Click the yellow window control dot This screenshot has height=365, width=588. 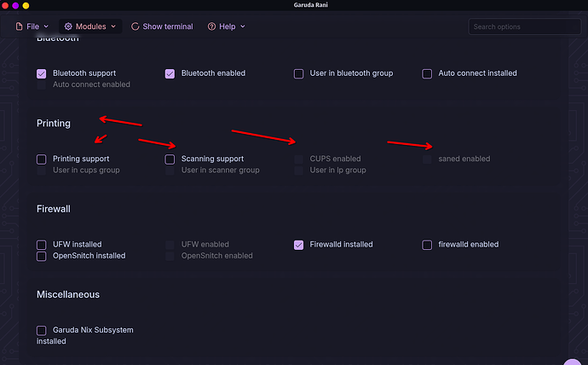tap(26, 5)
